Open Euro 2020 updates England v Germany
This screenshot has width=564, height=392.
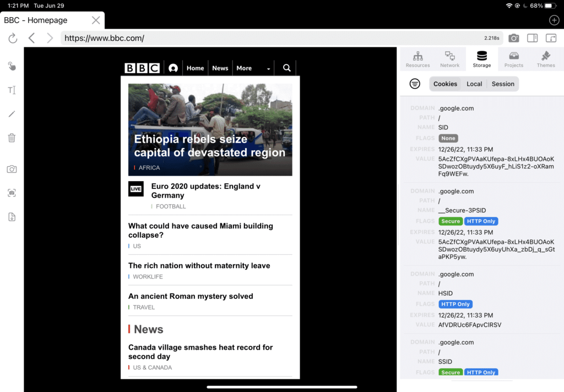(x=206, y=190)
